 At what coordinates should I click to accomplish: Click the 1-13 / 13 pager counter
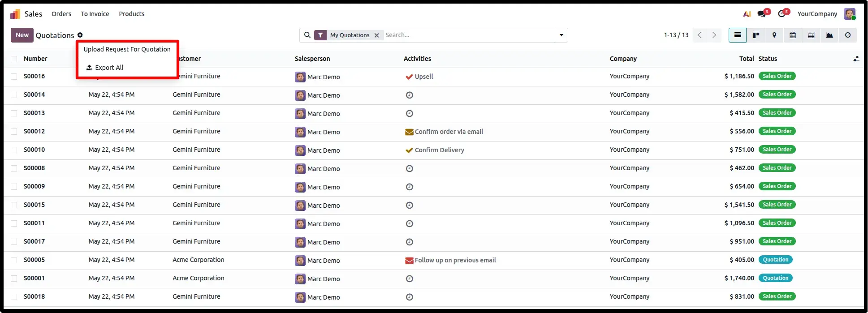click(x=676, y=35)
